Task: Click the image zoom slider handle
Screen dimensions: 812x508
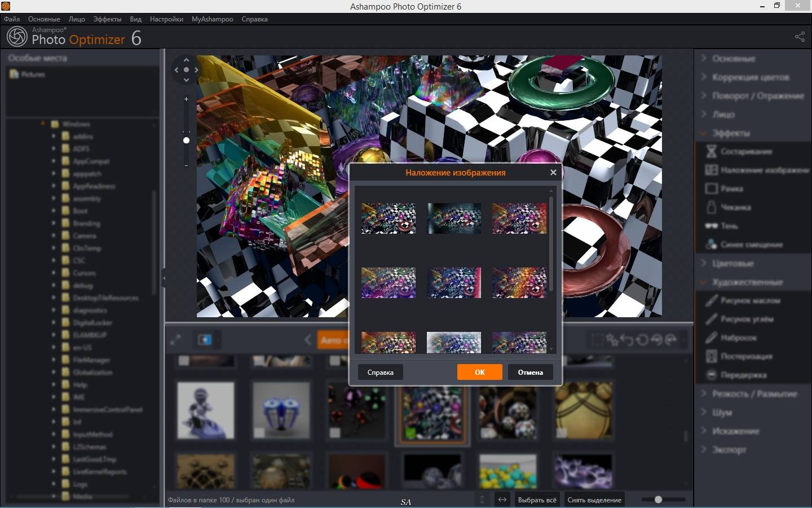Action: [186, 140]
